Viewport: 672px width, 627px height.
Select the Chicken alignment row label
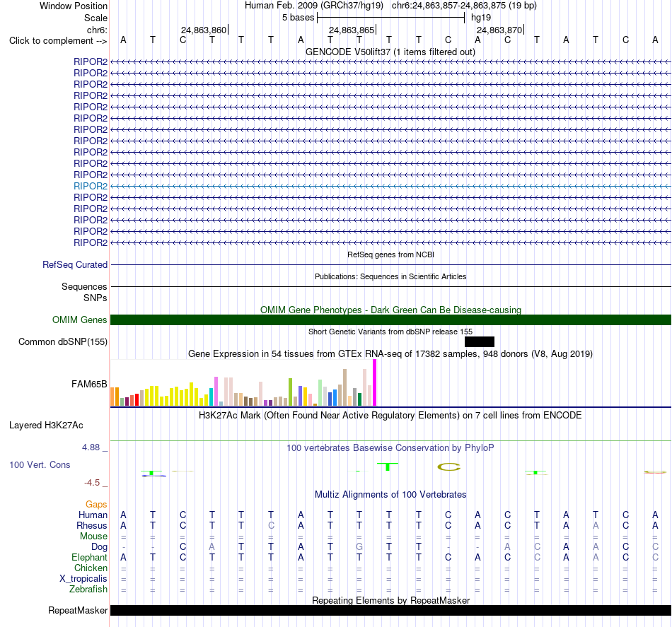(91, 568)
